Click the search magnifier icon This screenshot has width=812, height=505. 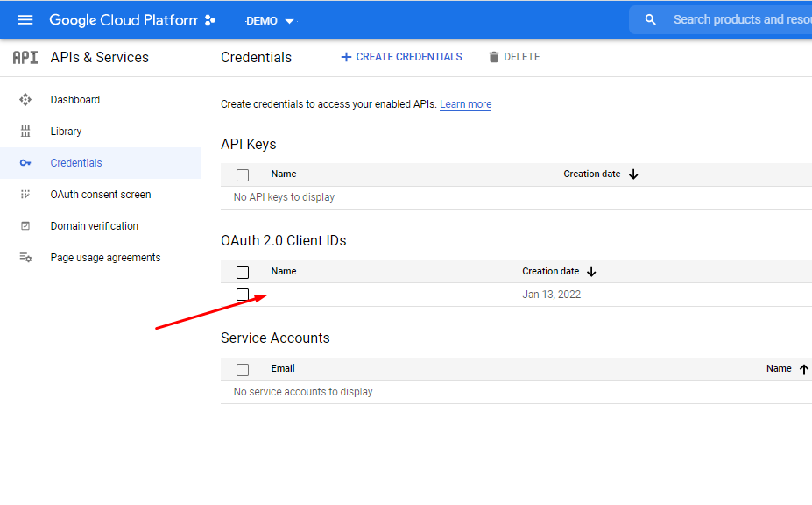(651, 19)
